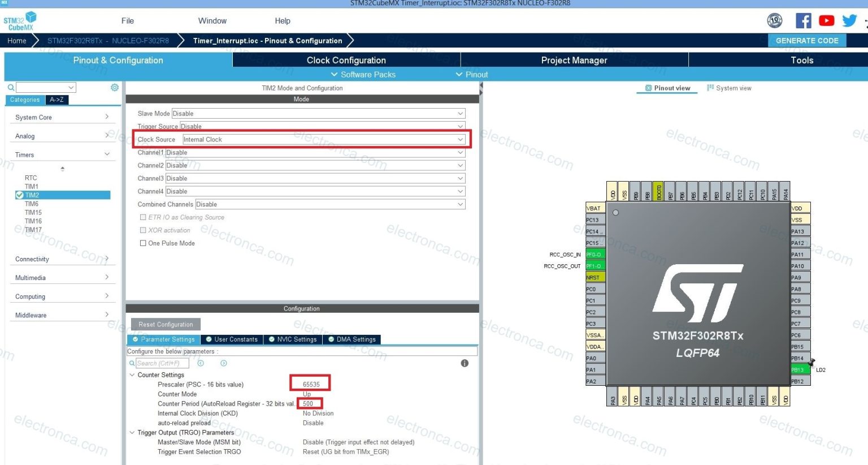Open the File menu
Screen dimensions: 868x465
tap(128, 21)
